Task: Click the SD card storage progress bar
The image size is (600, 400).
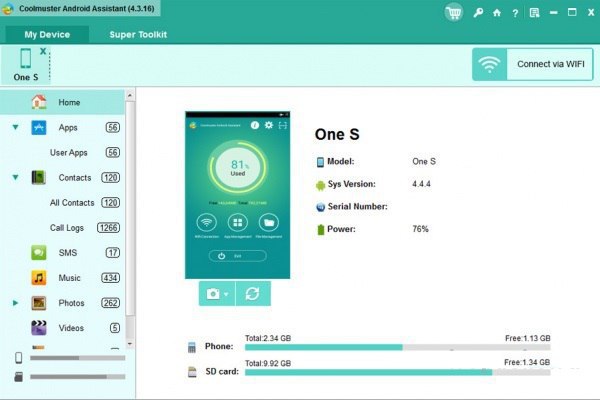Action: point(398,372)
